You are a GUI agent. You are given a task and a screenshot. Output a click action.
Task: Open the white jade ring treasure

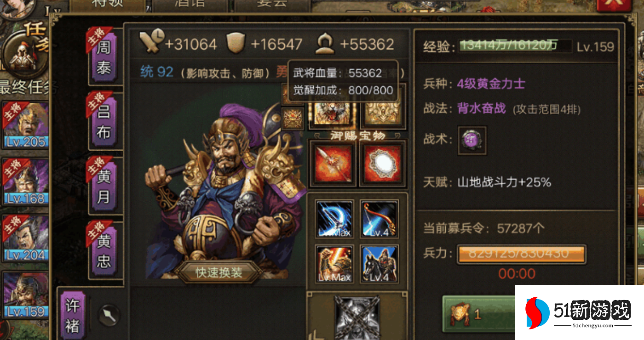[x=383, y=164]
